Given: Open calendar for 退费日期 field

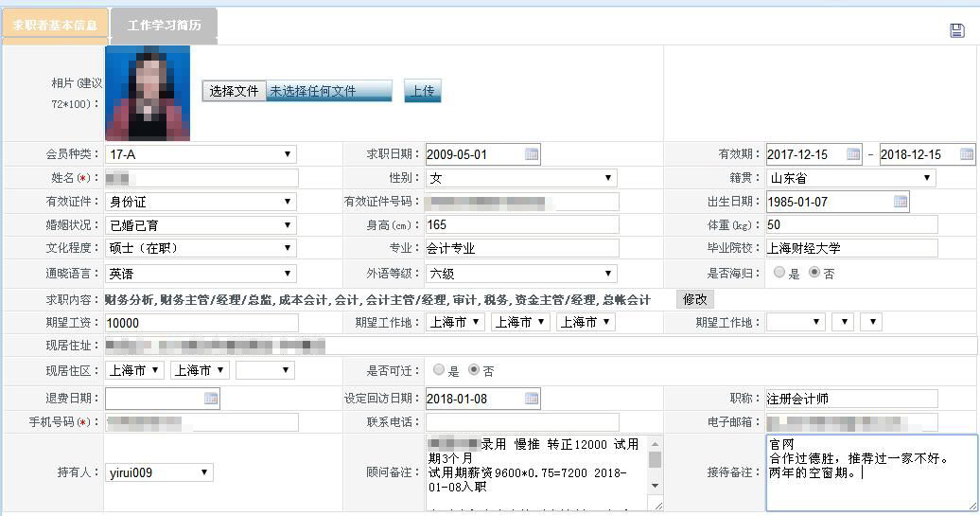Looking at the screenshot, I should 211,399.
